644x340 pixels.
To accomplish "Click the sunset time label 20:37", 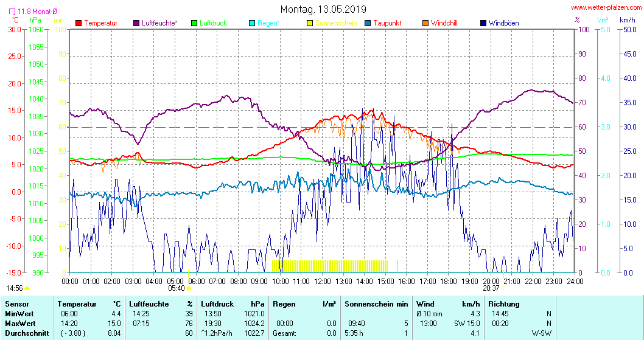I will click(x=491, y=288).
